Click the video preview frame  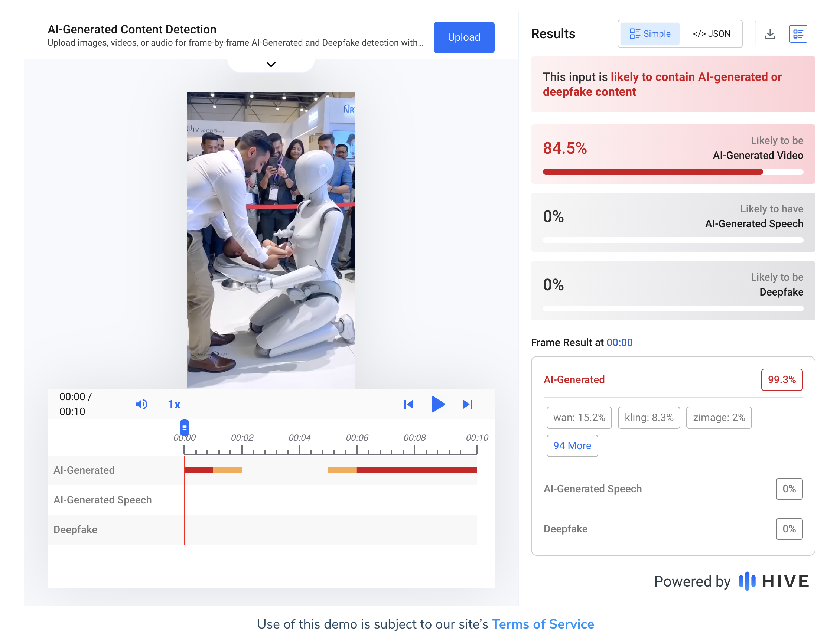(271, 240)
